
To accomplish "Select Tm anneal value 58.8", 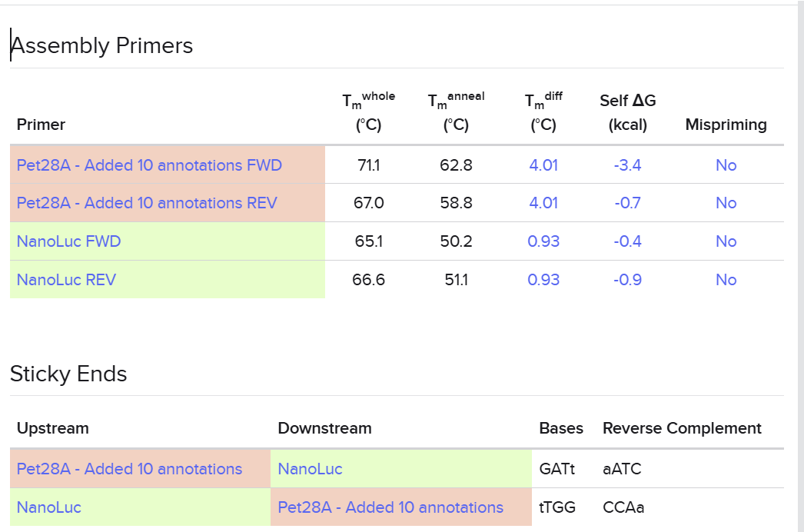I will [x=456, y=203].
